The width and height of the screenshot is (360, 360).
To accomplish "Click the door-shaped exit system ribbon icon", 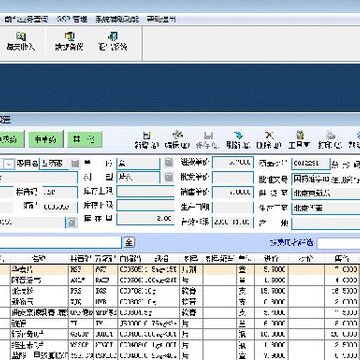I will (113, 36).
